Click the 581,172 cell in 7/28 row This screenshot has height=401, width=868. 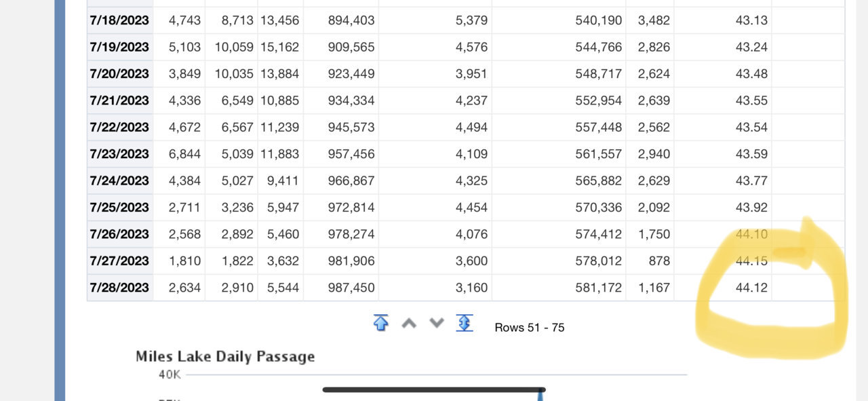click(598, 288)
